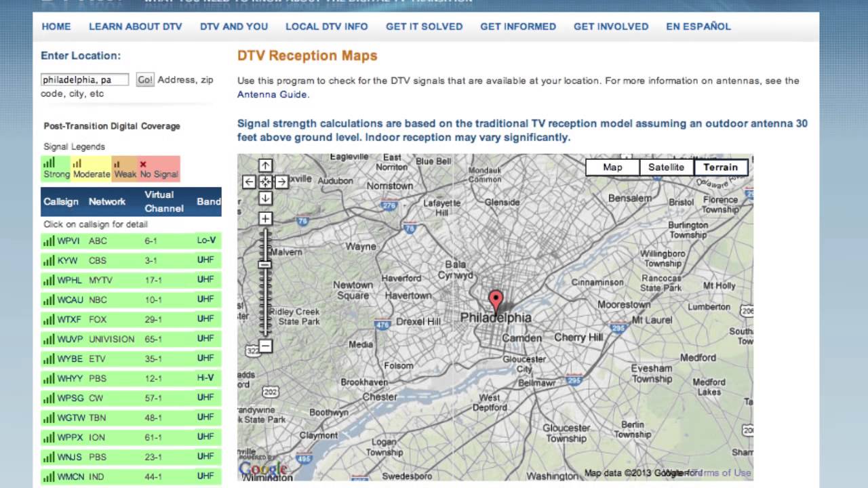Zoom out with the map minus button

coord(265,346)
